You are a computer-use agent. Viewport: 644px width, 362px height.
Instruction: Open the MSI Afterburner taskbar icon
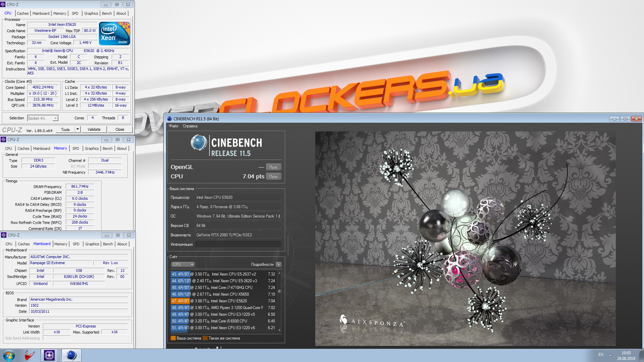point(30,355)
